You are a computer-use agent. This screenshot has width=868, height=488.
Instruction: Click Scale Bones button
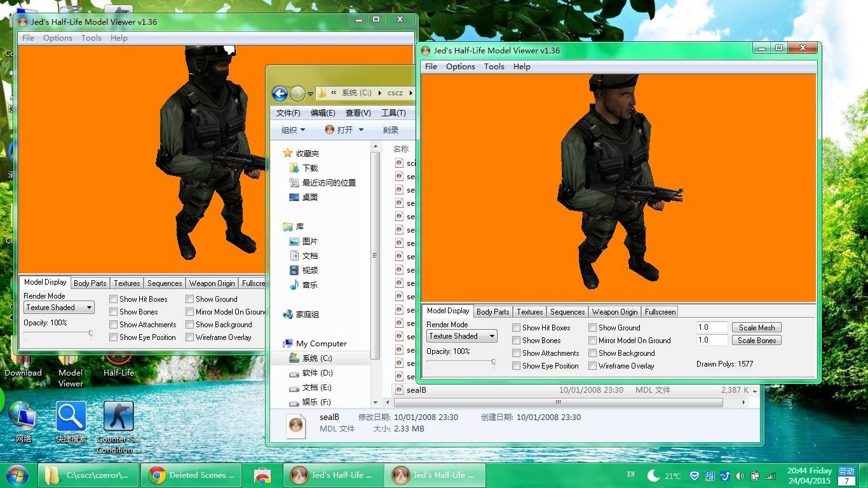click(756, 341)
